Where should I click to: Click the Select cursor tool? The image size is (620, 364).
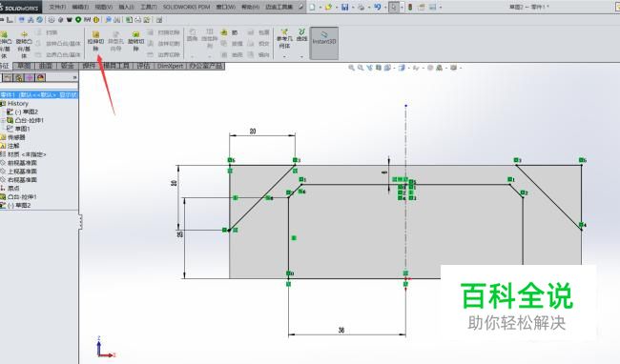click(x=393, y=7)
